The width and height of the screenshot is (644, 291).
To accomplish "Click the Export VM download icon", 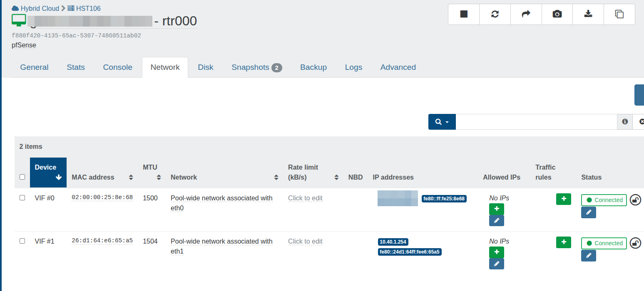I will 588,14.
